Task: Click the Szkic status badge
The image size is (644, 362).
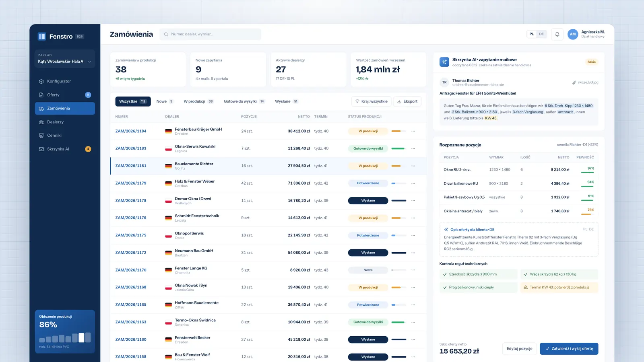Action: (591, 62)
